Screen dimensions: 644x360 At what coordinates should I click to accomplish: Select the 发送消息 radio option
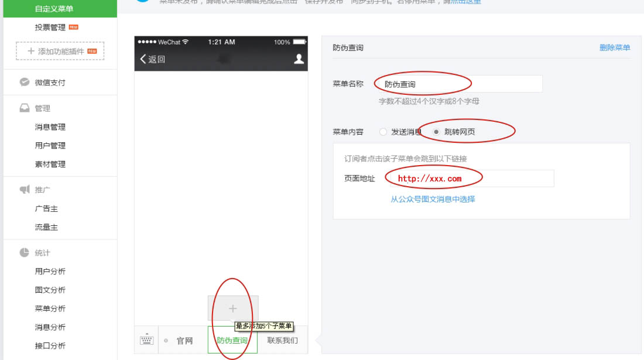pyautogui.click(x=383, y=132)
